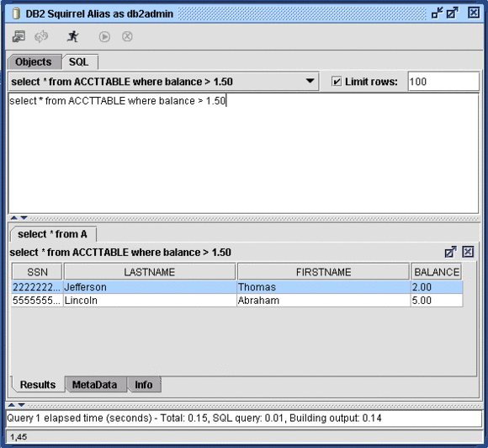The width and height of the screenshot is (488, 448).
Task: Select the Jefferson last name cell
Action: [x=150, y=287]
